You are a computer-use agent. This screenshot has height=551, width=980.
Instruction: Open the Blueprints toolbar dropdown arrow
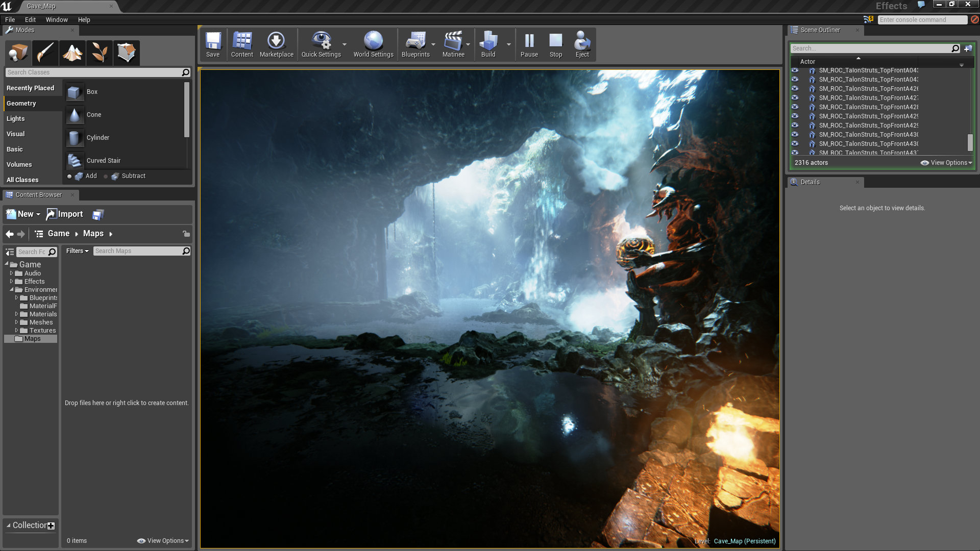433,44
